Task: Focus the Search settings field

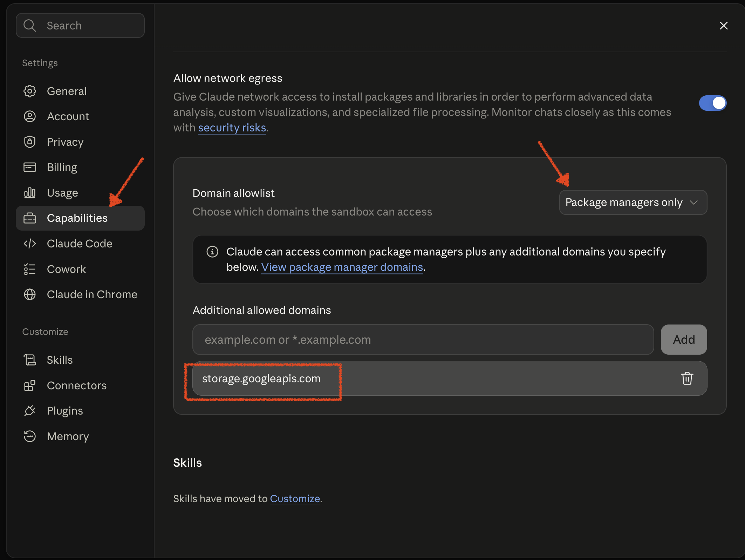Action: point(80,26)
